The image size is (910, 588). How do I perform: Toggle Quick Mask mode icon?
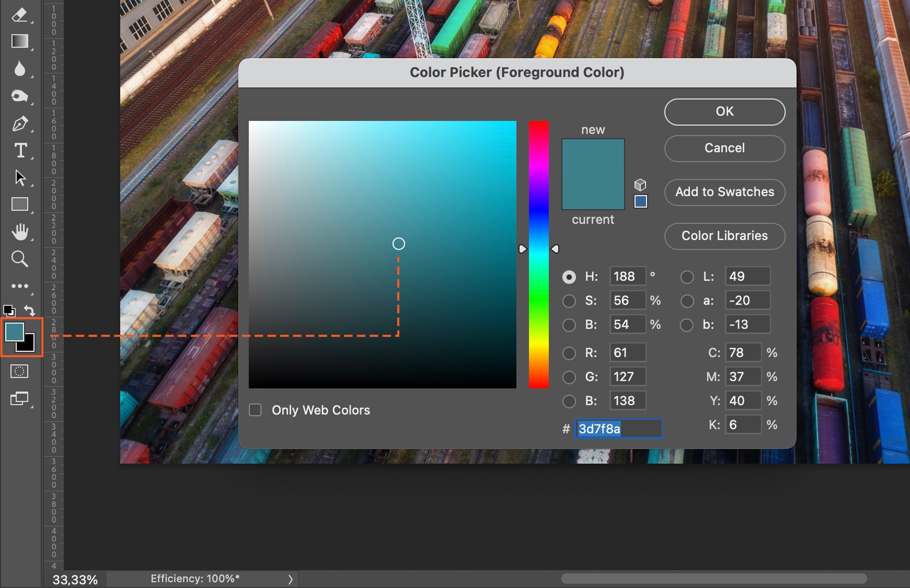coord(19,371)
